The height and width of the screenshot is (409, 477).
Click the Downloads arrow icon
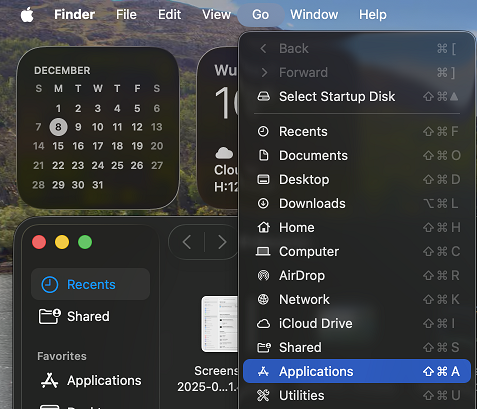coord(263,203)
